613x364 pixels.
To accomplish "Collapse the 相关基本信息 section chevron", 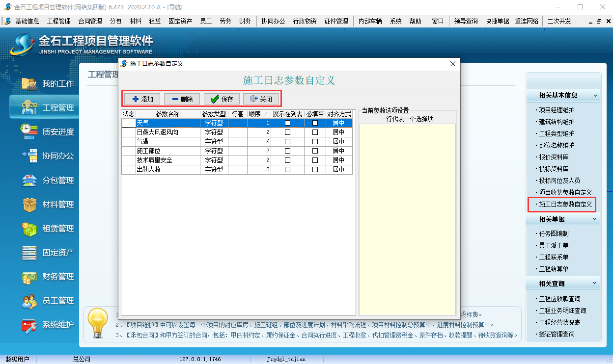I will (x=595, y=95).
